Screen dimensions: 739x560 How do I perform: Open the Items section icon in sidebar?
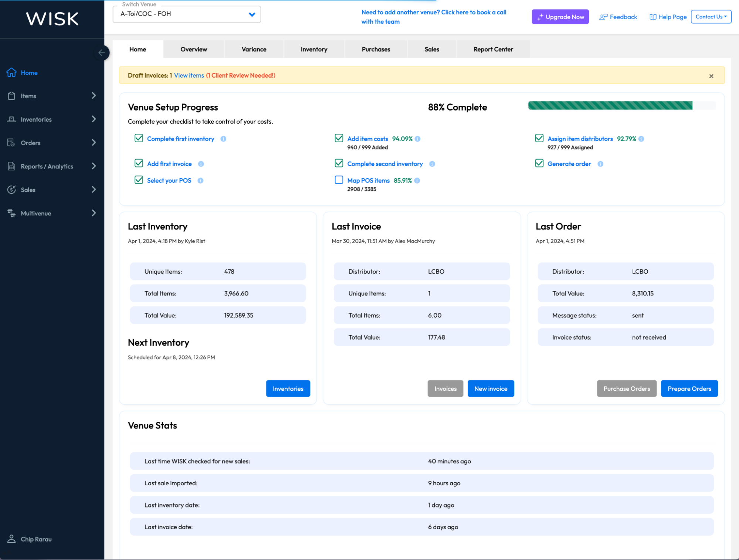tap(11, 96)
